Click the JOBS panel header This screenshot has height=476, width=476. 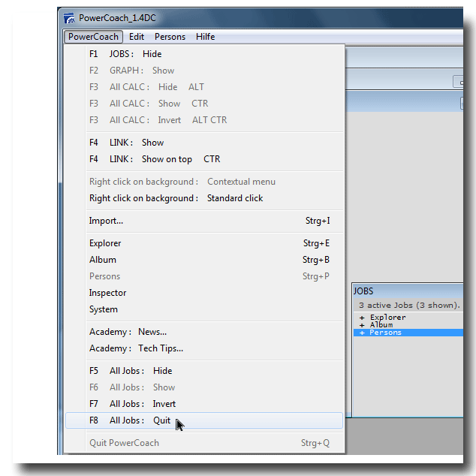tap(408, 291)
